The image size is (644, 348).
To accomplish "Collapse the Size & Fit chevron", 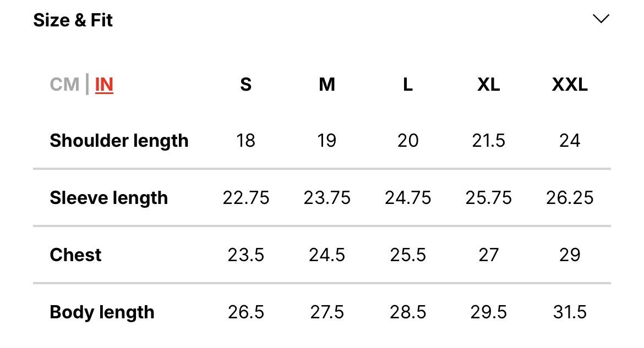I will [x=601, y=19].
